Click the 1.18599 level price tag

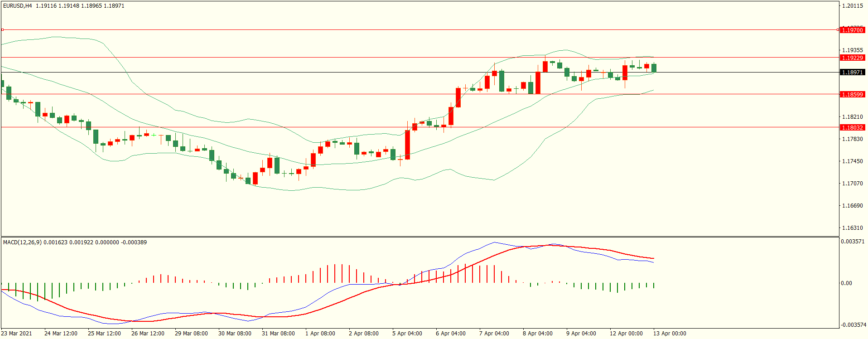click(x=852, y=94)
